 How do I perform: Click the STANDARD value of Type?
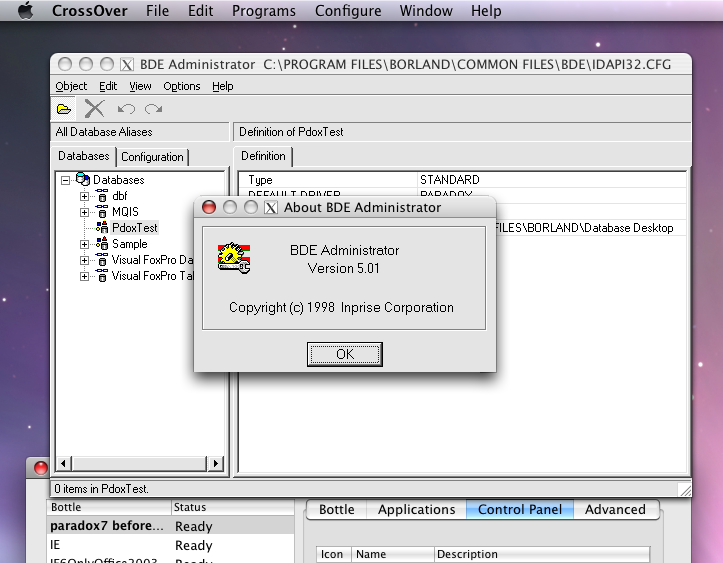450,179
